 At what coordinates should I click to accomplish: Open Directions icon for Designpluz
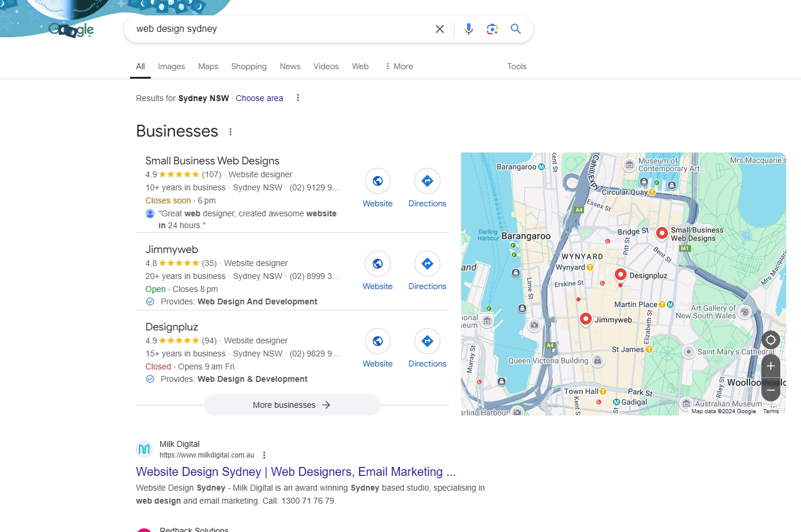pyautogui.click(x=427, y=341)
